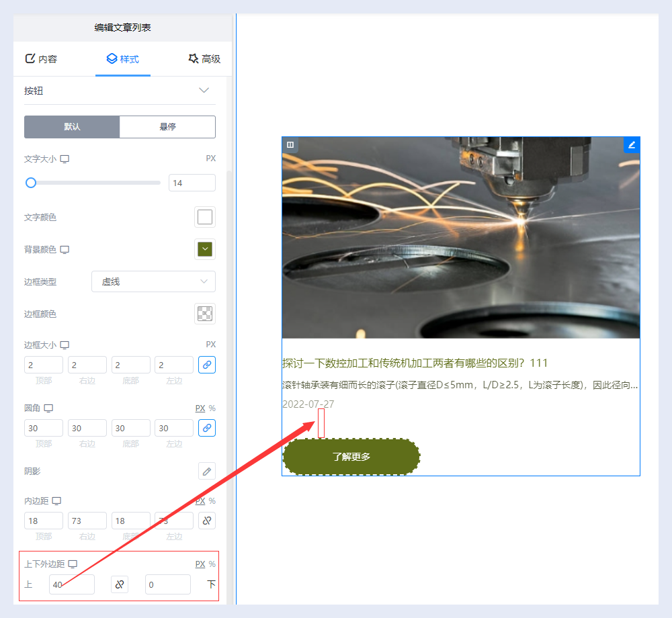This screenshot has height=618, width=672.
Task: Click the margin unlink icon
Action: coord(120,584)
